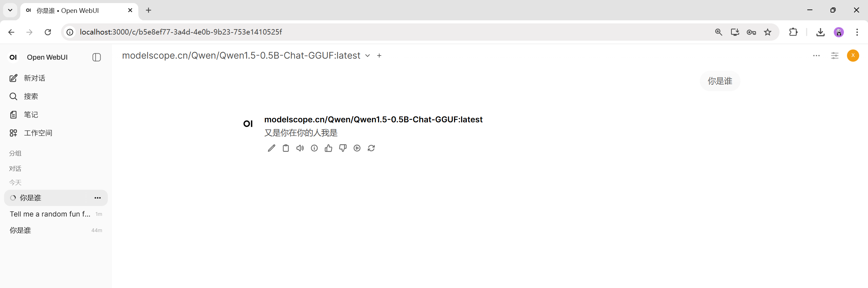Click the install app icon in address bar
Image resolution: width=868 pixels, height=288 pixels.
pos(735,32)
